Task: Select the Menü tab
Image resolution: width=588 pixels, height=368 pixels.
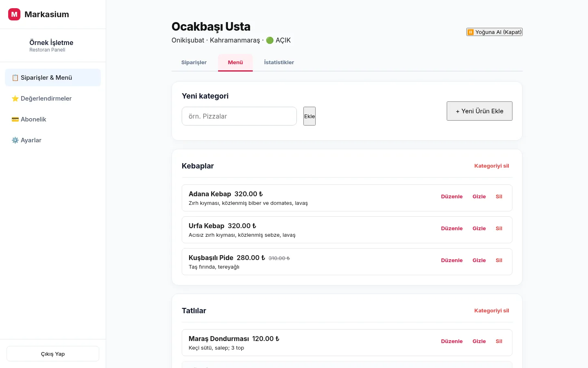Action: [x=235, y=63]
